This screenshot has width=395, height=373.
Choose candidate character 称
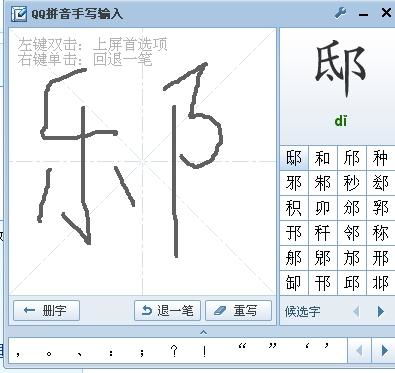pos(381,233)
